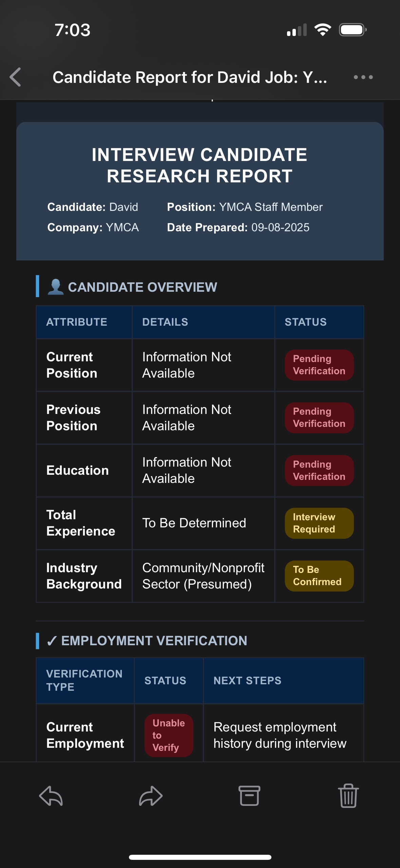Tap the Wi-Fi status icon
The image size is (400, 868).
click(x=323, y=30)
